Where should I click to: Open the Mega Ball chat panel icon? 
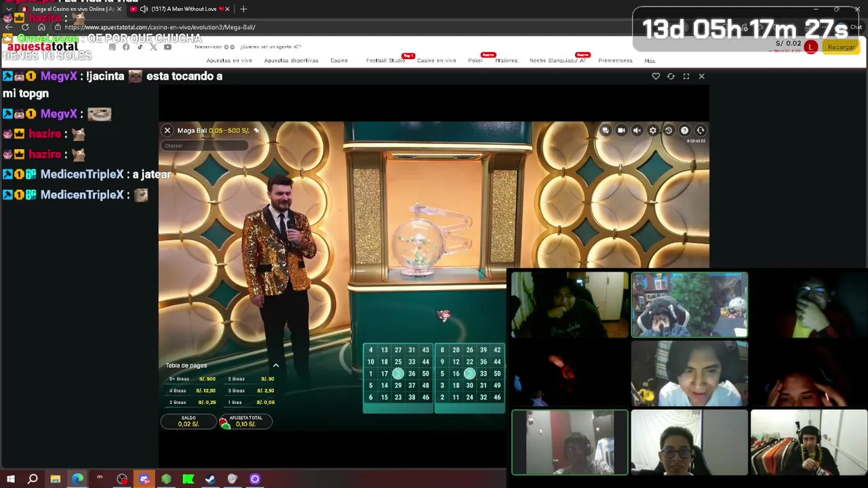[606, 131]
